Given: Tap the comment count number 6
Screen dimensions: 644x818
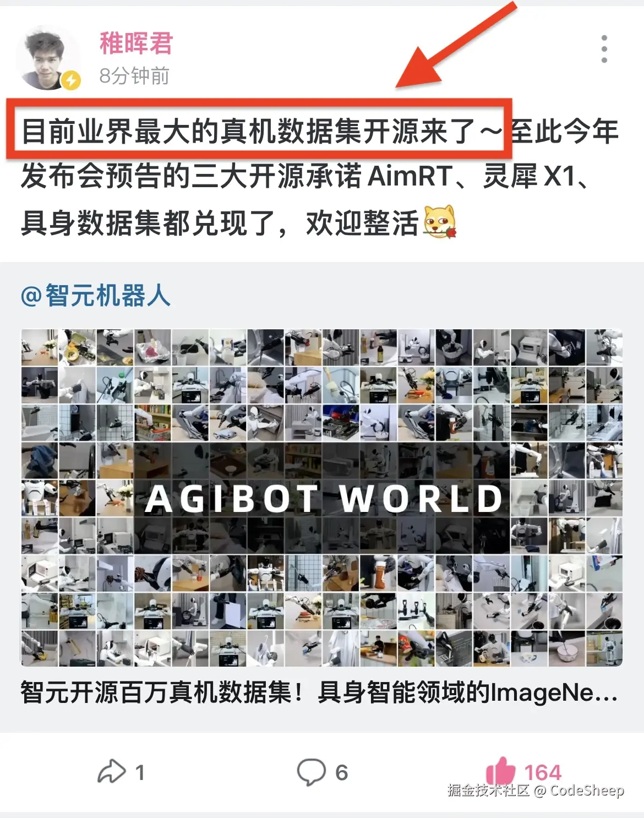Looking at the screenshot, I should coord(341,772).
